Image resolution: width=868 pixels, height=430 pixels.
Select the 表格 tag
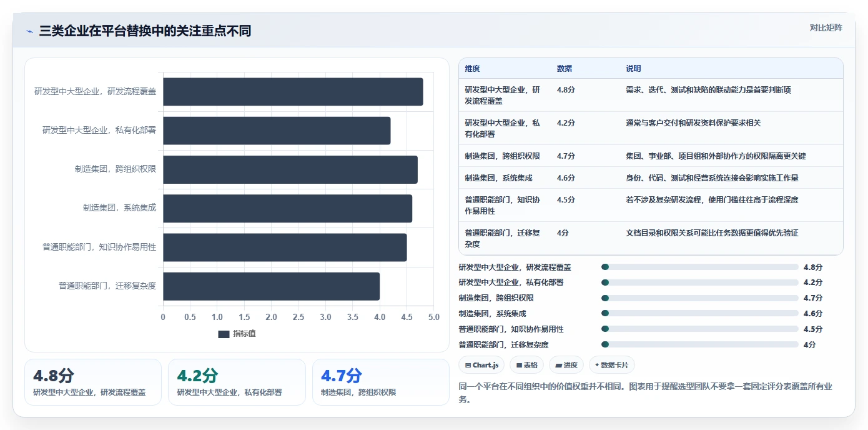(527, 365)
